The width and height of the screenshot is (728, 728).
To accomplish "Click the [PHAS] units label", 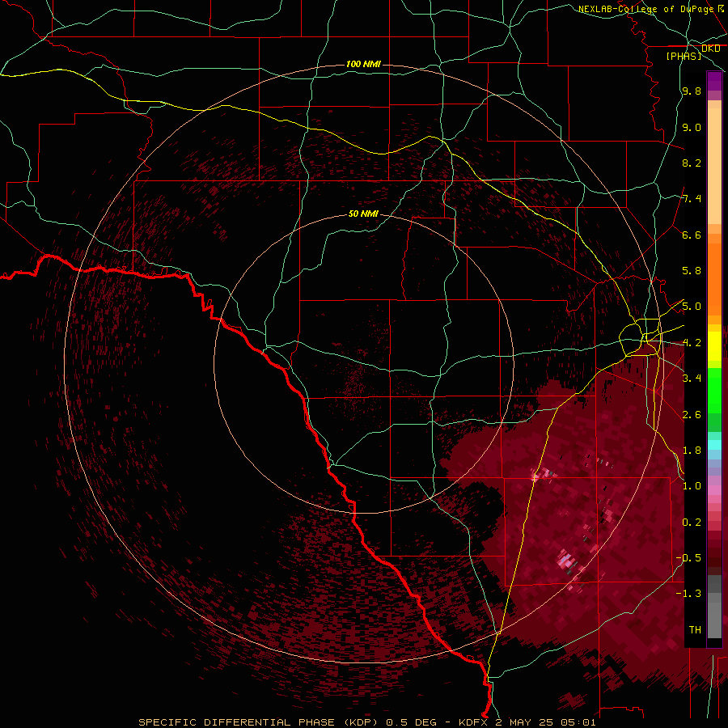I will tap(684, 56).
